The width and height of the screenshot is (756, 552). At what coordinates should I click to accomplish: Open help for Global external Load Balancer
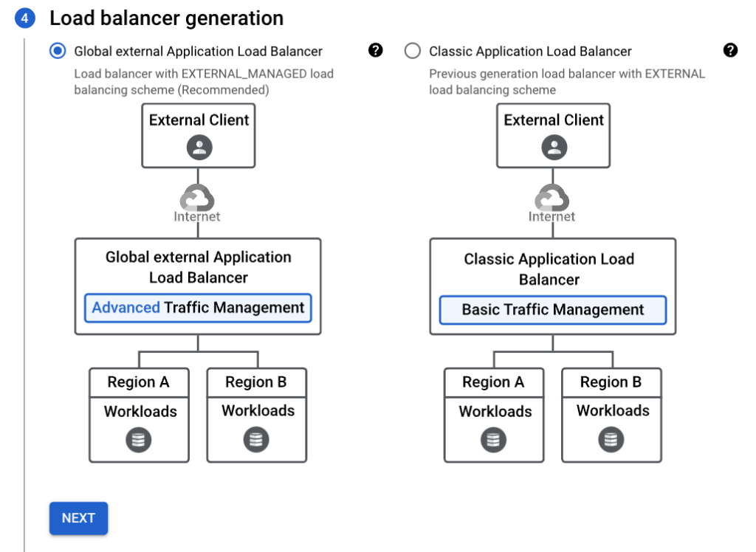375,50
